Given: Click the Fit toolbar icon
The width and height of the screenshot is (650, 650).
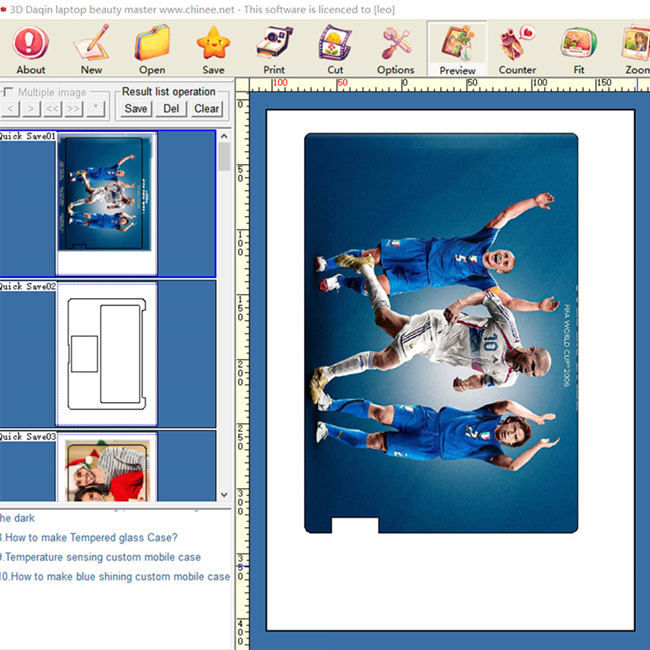Looking at the screenshot, I should (578, 49).
